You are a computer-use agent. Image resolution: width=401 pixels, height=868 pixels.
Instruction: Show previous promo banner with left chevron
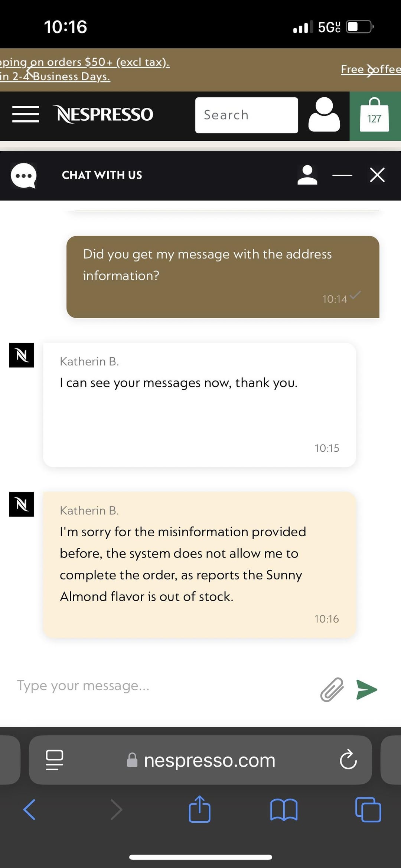(30, 70)
